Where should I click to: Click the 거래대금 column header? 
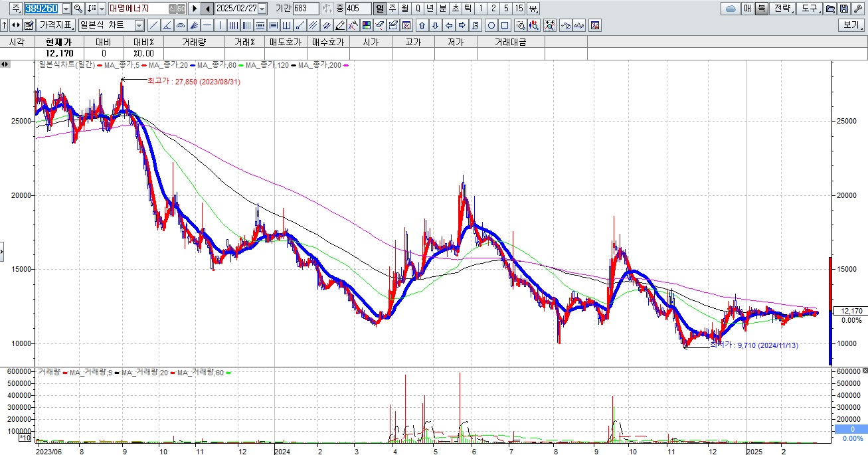click(510, 42)
